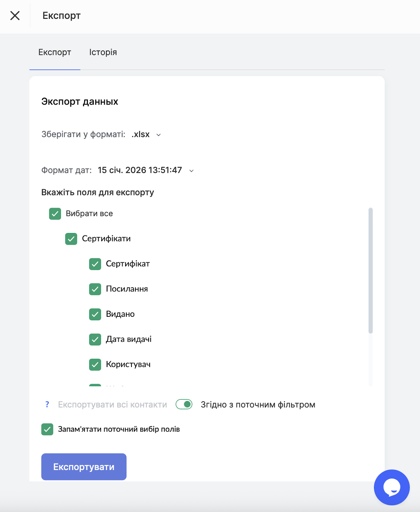Click the Згідно з поточним фільтром label

[258, 405]
